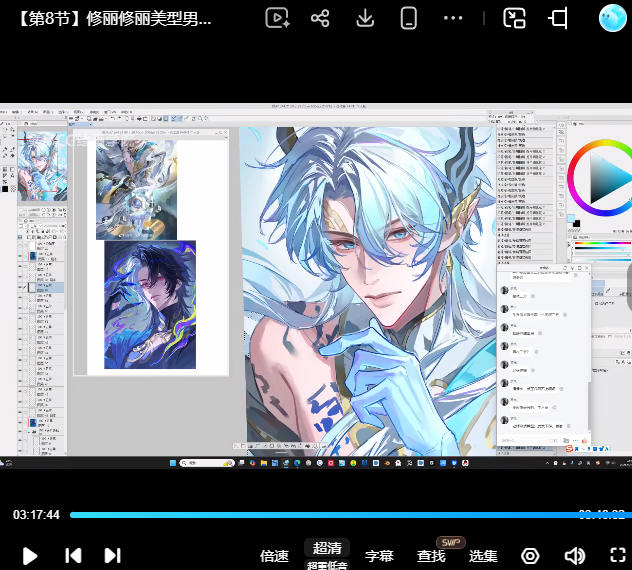
Task: Select the swirling ice reference image
Action: coord(136,189)
